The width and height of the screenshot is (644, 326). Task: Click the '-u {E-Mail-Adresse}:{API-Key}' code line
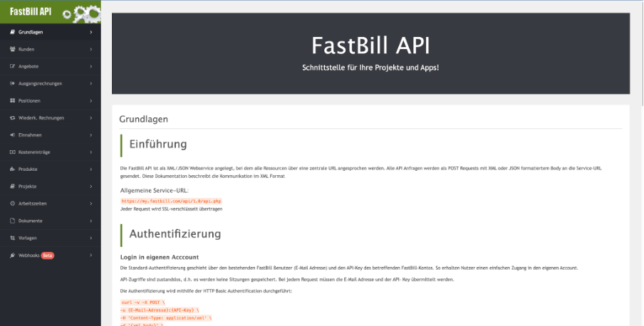[160, 310]
